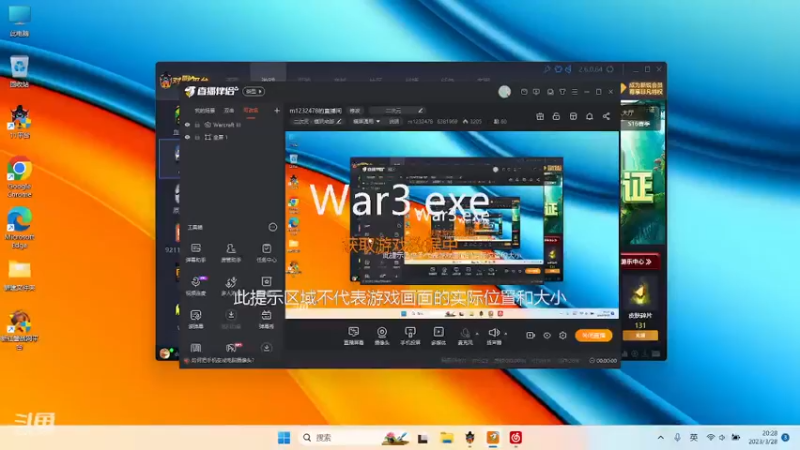Screen dimensions: 800x450
Task: Open notifications bell above the preview
Action: pos(589,116)
